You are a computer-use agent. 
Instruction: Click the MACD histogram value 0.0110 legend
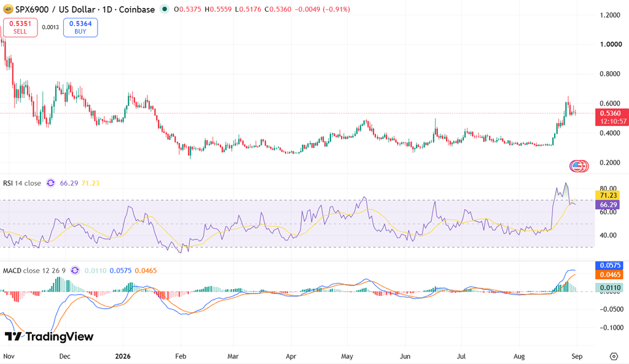point(95,271)
